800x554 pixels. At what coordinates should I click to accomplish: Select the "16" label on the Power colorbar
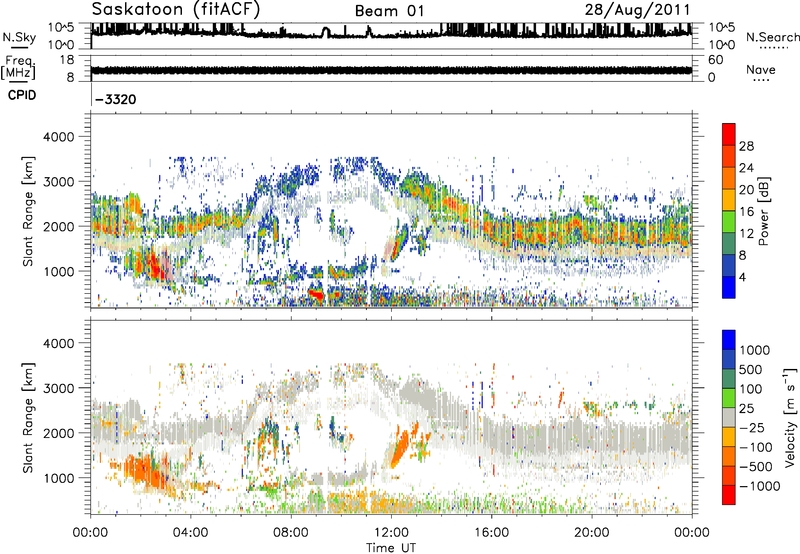pyautogui.click(x=746, y=212)
